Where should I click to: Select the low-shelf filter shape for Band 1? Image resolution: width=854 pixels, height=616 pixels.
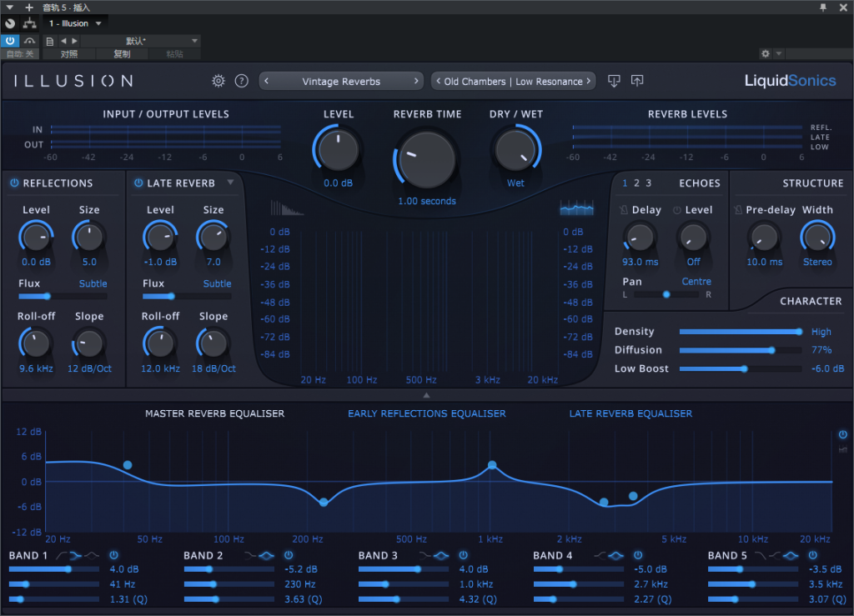[76, 556]
